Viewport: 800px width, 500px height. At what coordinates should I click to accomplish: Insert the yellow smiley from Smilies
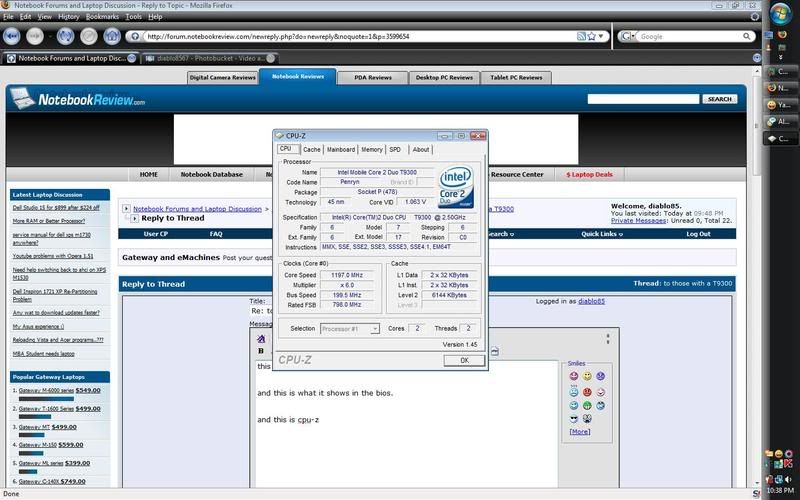587,376
